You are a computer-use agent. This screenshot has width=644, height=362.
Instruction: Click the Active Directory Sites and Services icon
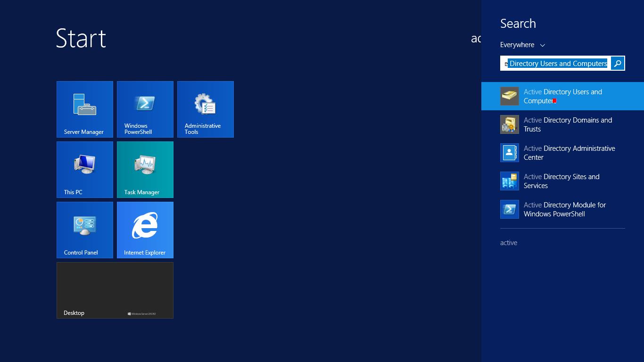click(x=510, y=181)
